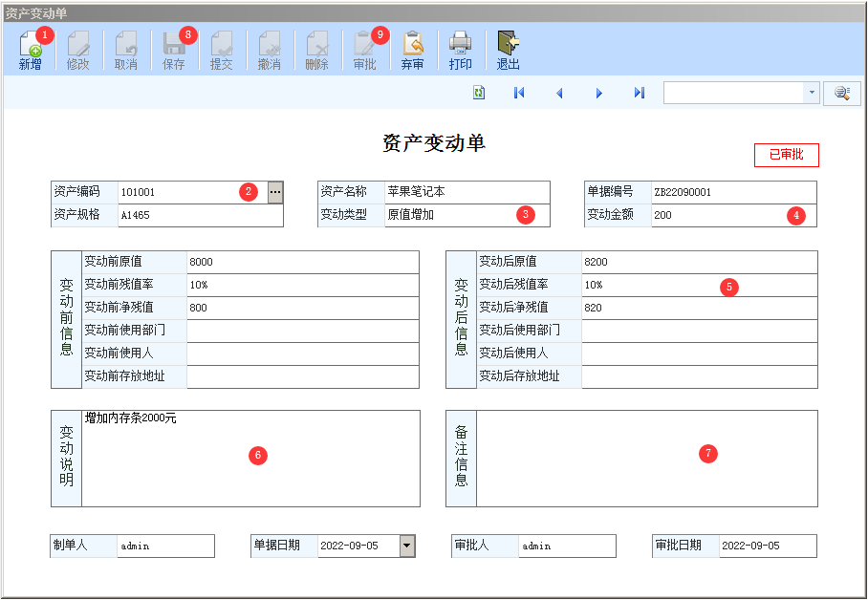Image resolution: width=868 pixels, height=600 pixels.
Task: Jump to the first record
Action: click(519, 93)
